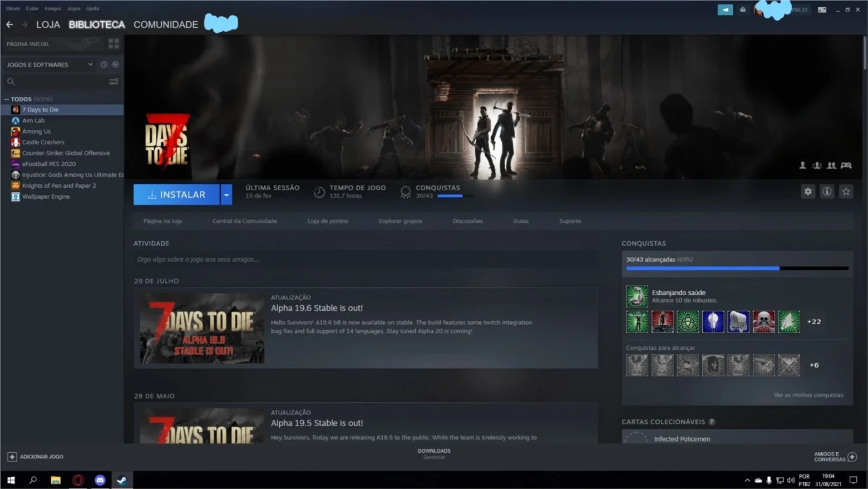
Task: Click the Steam icon in the taskbar
Action: pos(122,480)
